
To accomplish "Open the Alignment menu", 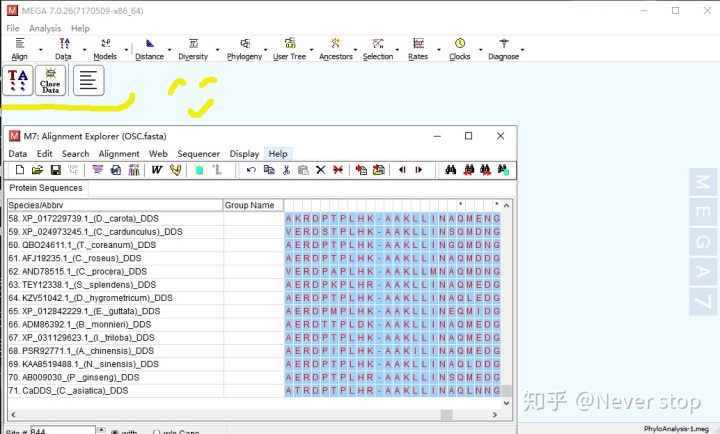I will point(119,154).
